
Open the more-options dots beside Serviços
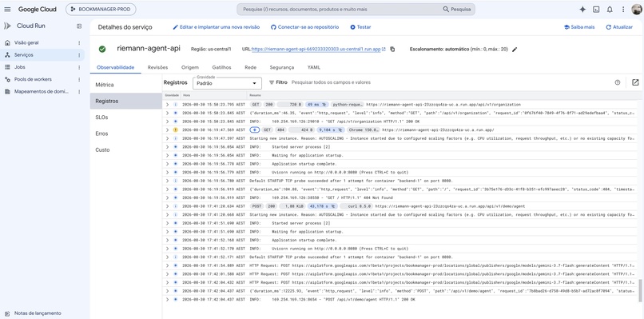coord(79,54)
